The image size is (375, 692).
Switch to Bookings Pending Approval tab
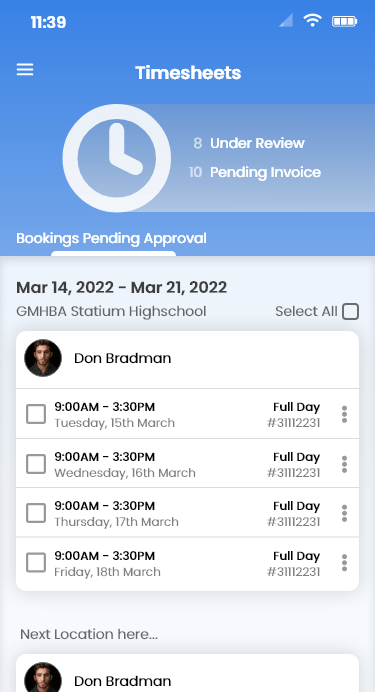point(111,238)
